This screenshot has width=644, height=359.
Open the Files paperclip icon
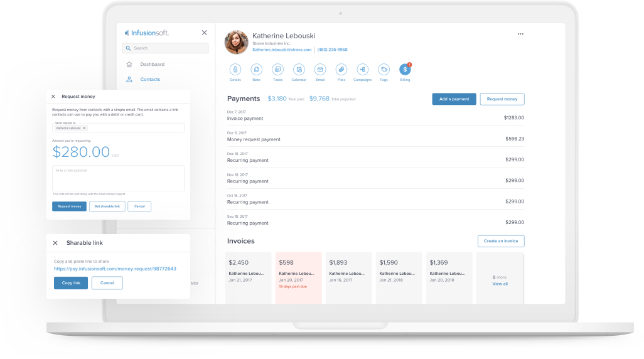point(341,70)
